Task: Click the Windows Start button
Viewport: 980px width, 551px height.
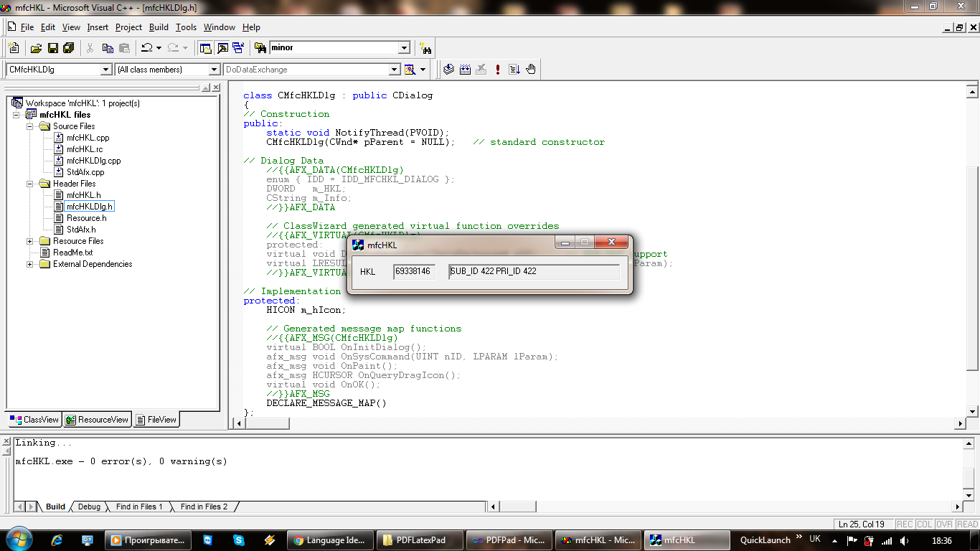Action: 17,540
